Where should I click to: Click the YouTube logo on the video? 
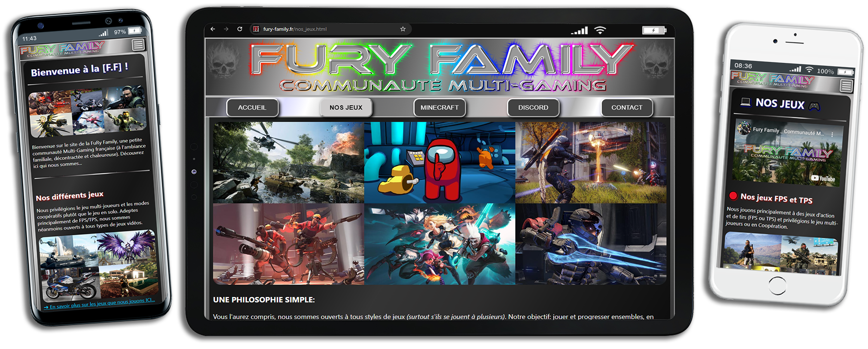tap(823, 178)
